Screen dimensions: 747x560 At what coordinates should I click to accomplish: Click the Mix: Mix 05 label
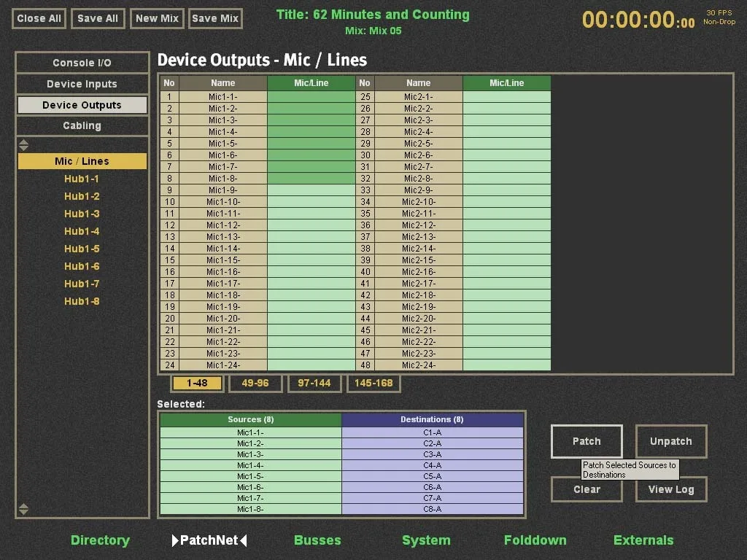373,31
